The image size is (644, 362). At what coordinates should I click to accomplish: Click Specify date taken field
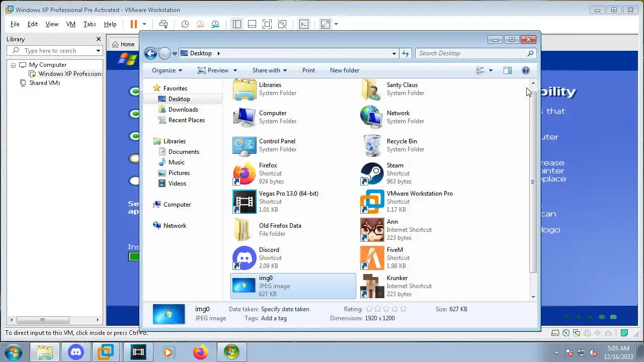[x=285, y=309]
